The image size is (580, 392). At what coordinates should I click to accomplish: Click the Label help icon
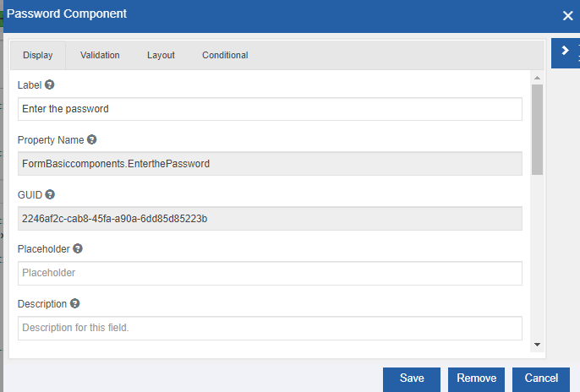click(50, 84)
